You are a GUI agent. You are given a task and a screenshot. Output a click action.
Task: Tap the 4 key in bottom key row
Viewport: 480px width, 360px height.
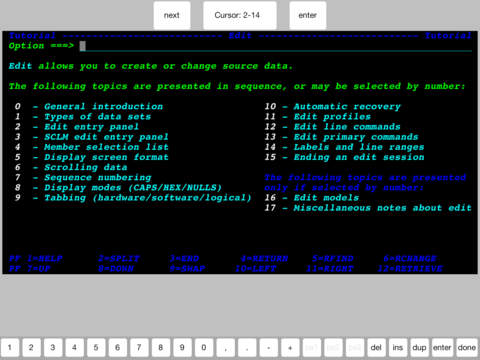click(x=75, y=348)
